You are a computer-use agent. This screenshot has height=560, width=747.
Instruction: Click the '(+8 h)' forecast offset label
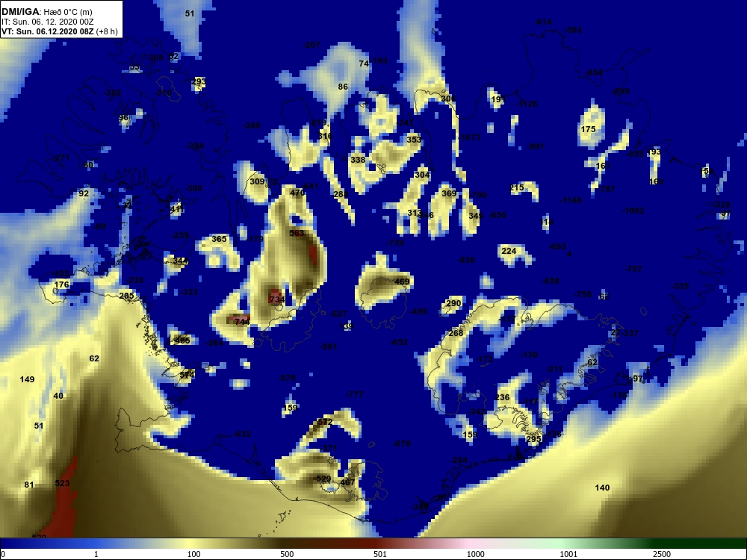click(107, 31)
